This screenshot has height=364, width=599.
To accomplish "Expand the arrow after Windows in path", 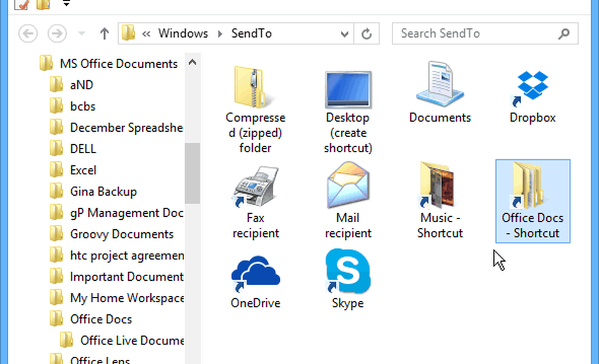I will click(x=220, y=34).
